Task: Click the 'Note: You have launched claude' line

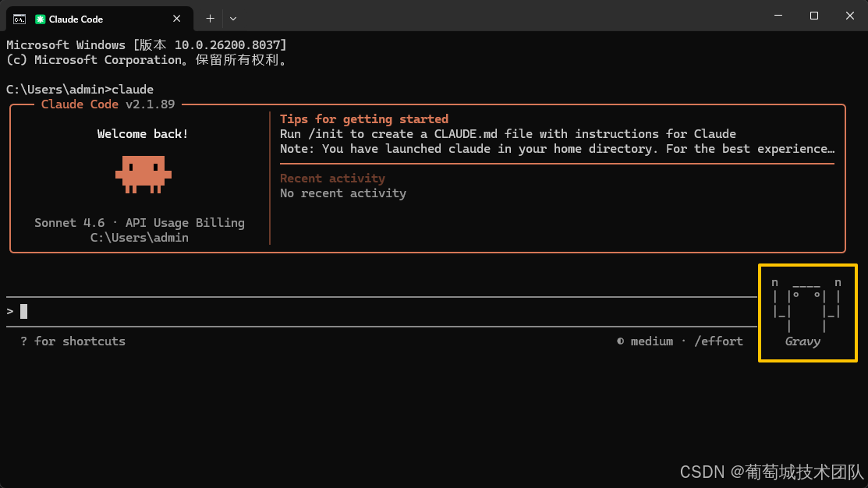Action: point(557,149)
